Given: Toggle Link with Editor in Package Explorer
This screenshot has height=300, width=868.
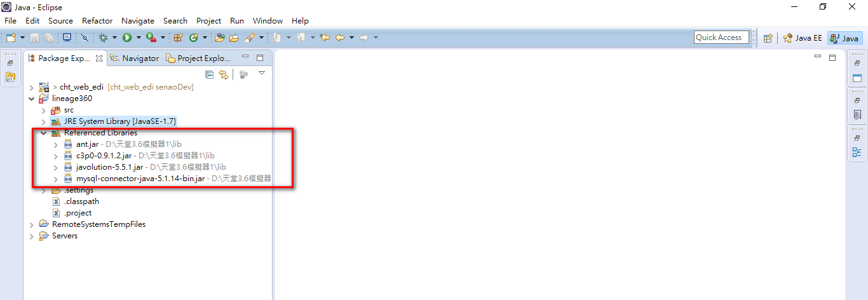Looking at the screenshot, I should pos(224,74).
